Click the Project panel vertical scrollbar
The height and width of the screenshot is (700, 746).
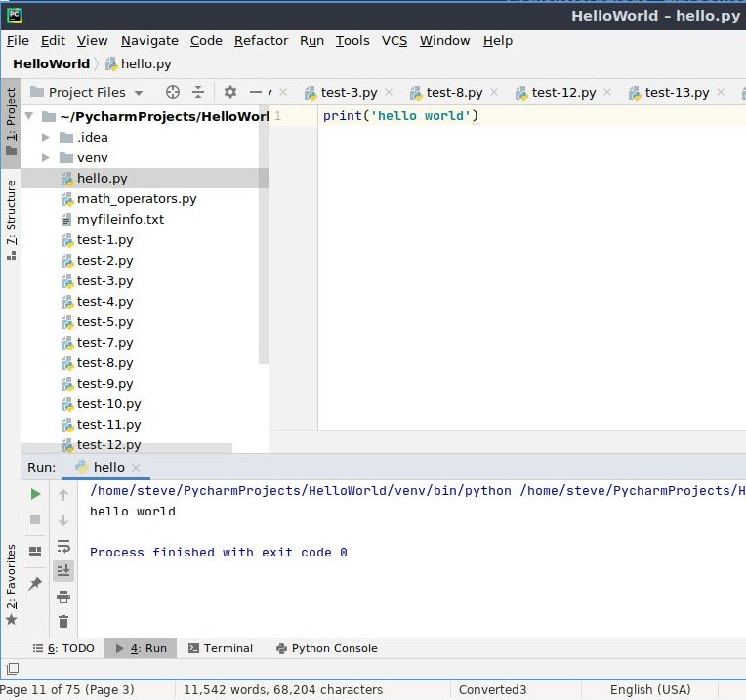264,235
